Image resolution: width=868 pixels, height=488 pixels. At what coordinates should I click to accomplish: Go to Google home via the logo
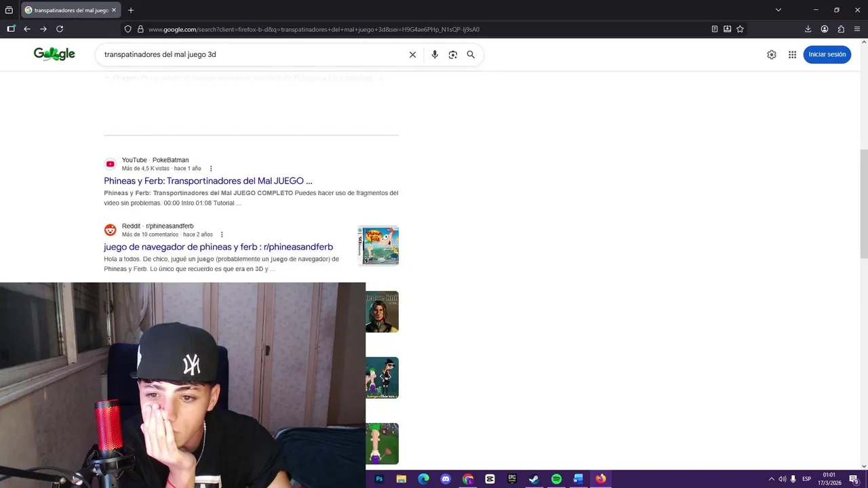[54, 54]
